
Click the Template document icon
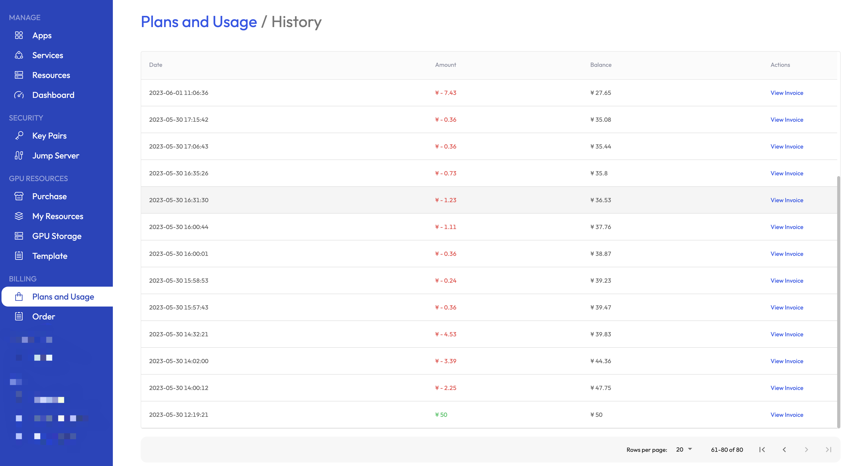19,256
